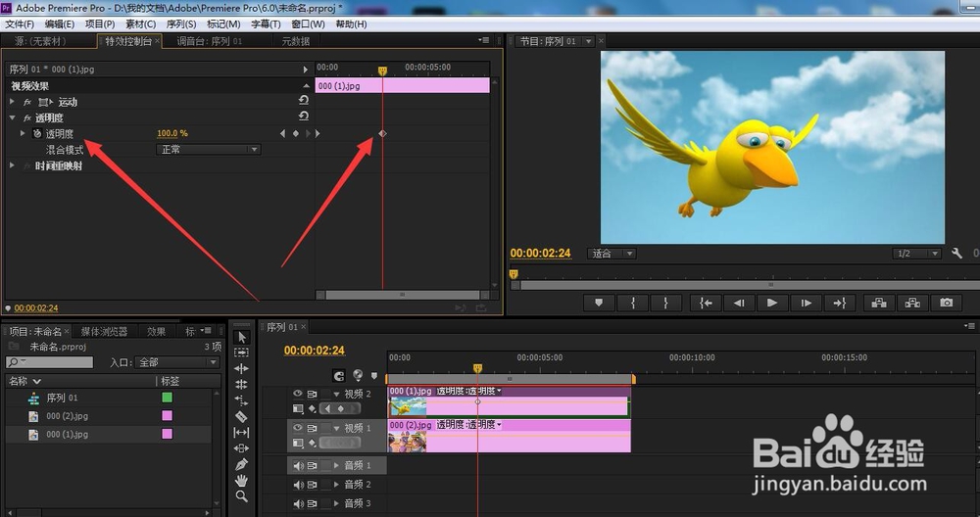Open the 文件(F) menu
Image resolution: width=980 pixels, height=517 pixels.
pos(20,23)
